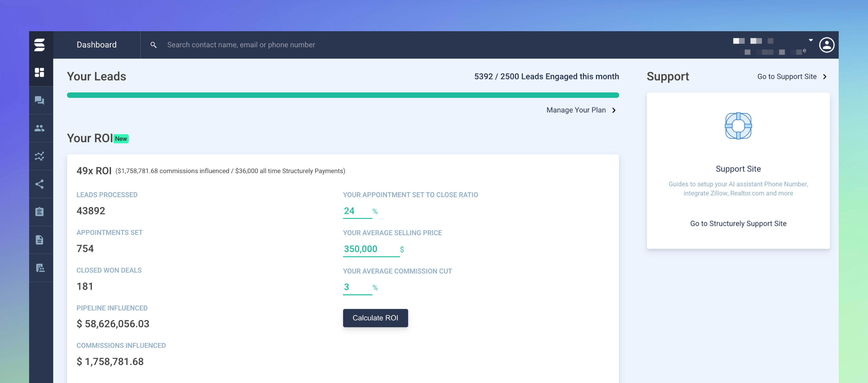The height and width of the screenshot is (383, 868).
Task: Open the Go to Support Site chevron
Action: [825, 76]
